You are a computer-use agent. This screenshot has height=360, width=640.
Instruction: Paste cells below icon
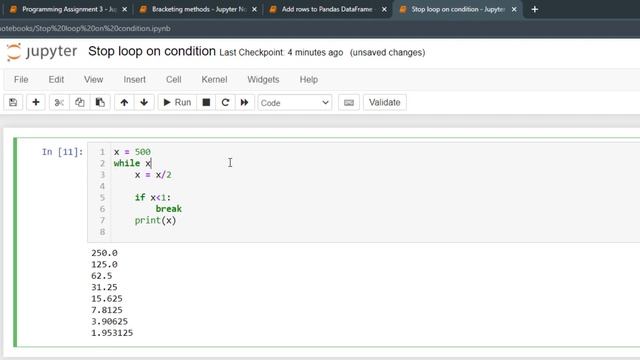point(100,102)
